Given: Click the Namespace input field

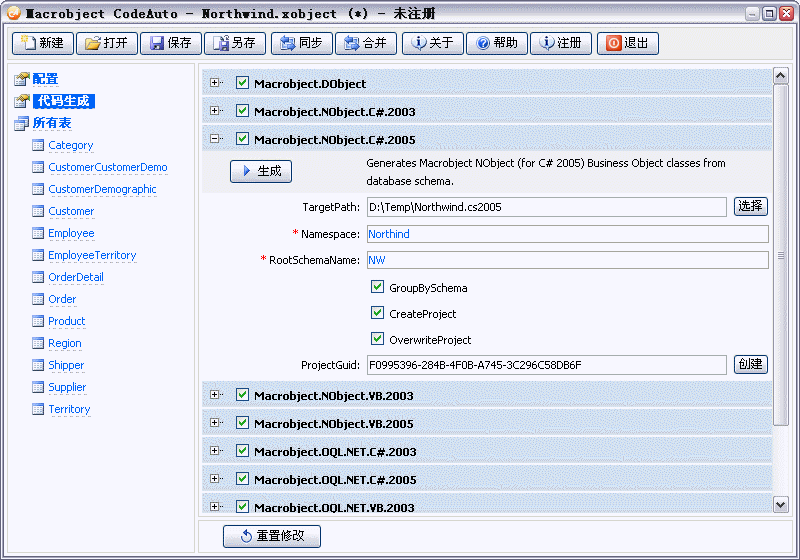Looking at the screenshot, I should [567, 234].
